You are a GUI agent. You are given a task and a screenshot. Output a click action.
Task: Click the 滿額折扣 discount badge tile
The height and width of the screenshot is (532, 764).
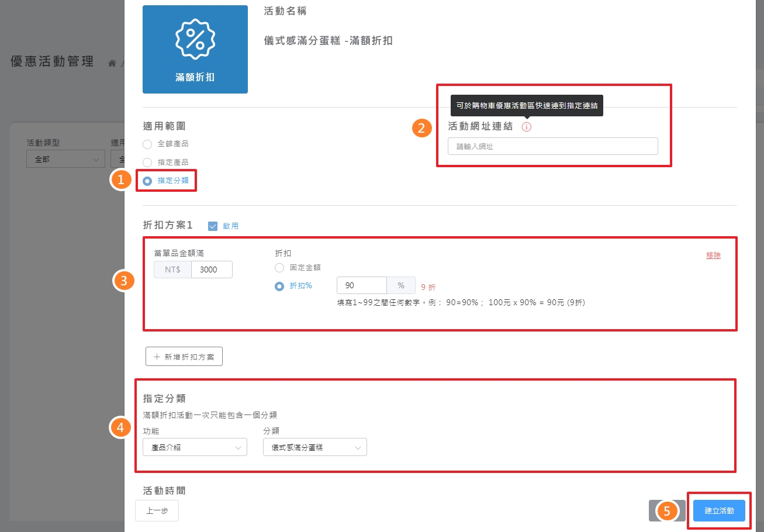195,49
